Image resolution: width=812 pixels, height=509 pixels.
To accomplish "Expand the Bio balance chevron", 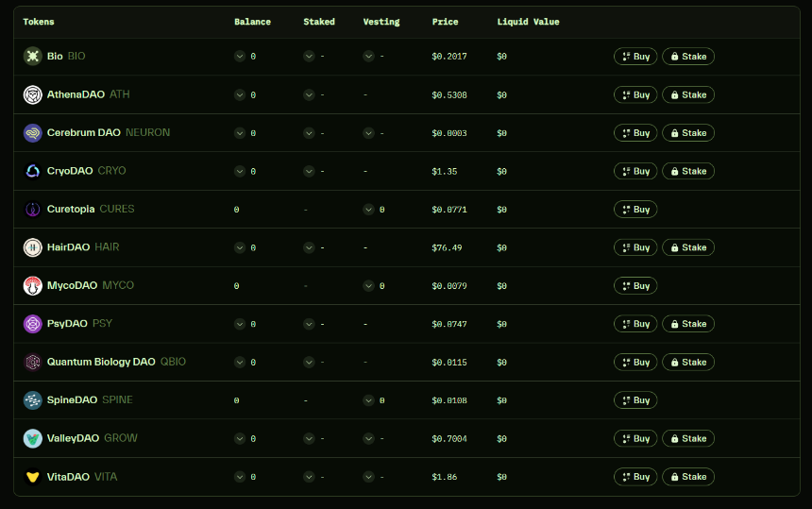I will point(240,57).
